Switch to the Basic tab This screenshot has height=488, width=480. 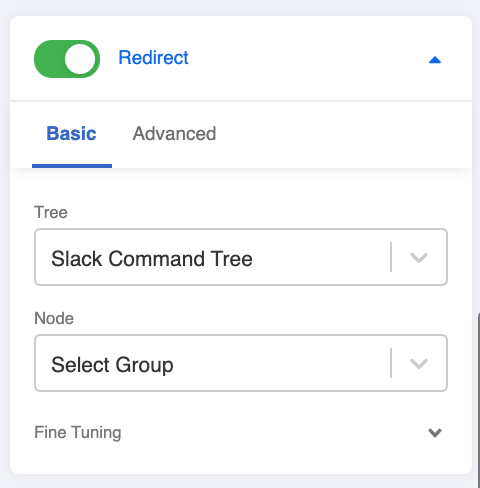(x=71, y=134)
